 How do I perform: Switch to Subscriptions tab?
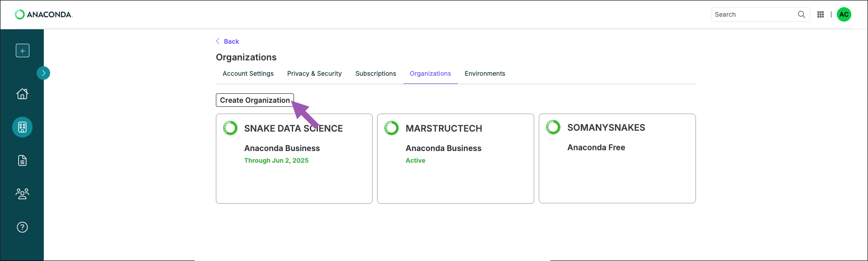tap(376, 73)
